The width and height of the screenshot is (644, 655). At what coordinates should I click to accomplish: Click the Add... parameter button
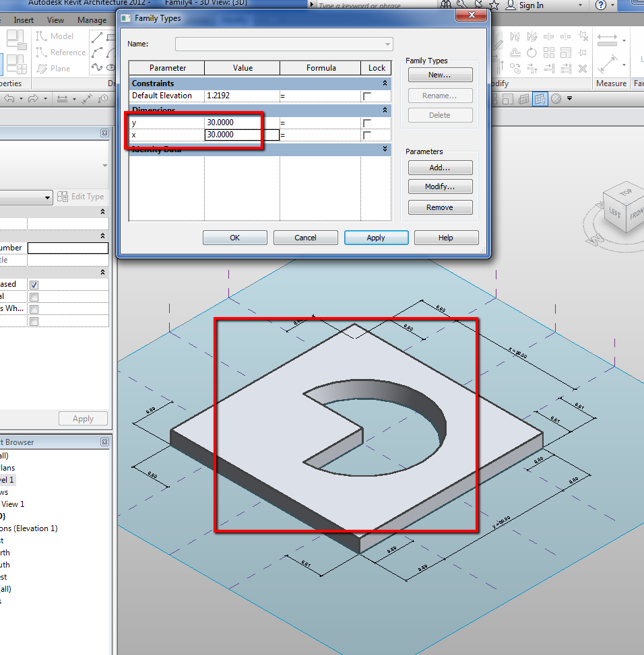click(x=439, y=168)
